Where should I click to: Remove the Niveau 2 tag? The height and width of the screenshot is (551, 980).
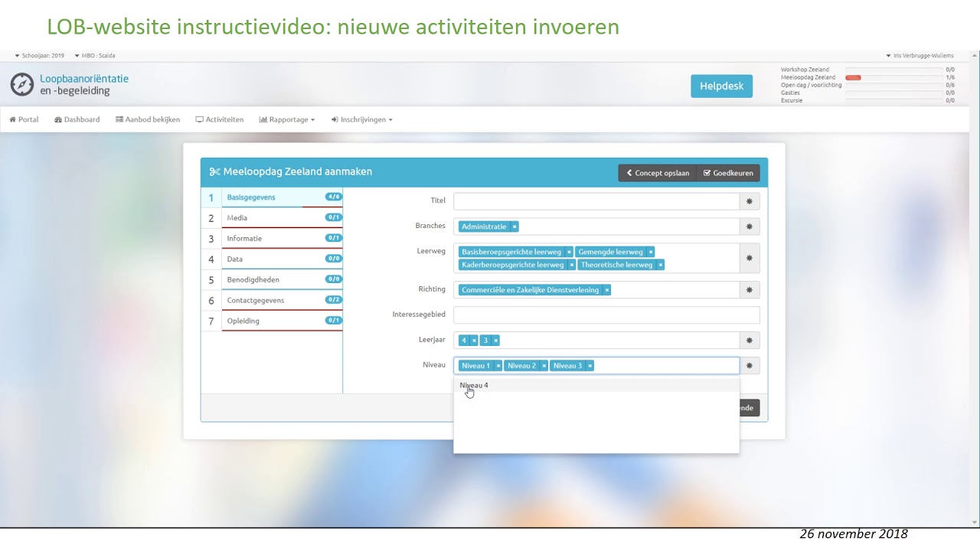[x=544, y=366]
